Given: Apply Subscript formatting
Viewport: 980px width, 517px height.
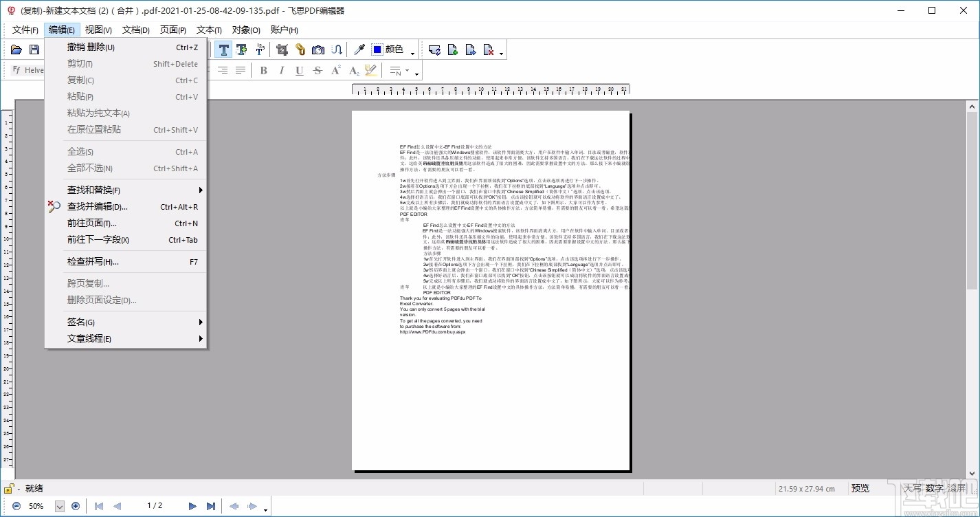Looking at the screenshot, I should coord(354,70).
